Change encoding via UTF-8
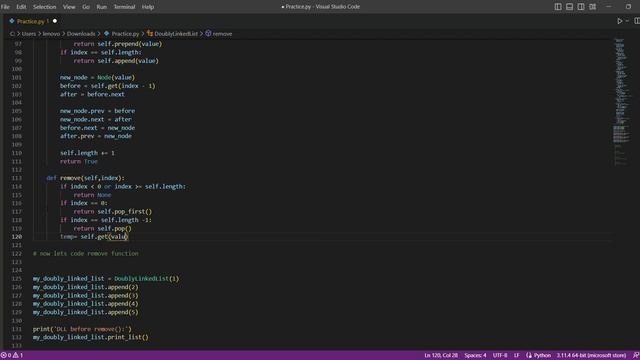 coord(500,356)
